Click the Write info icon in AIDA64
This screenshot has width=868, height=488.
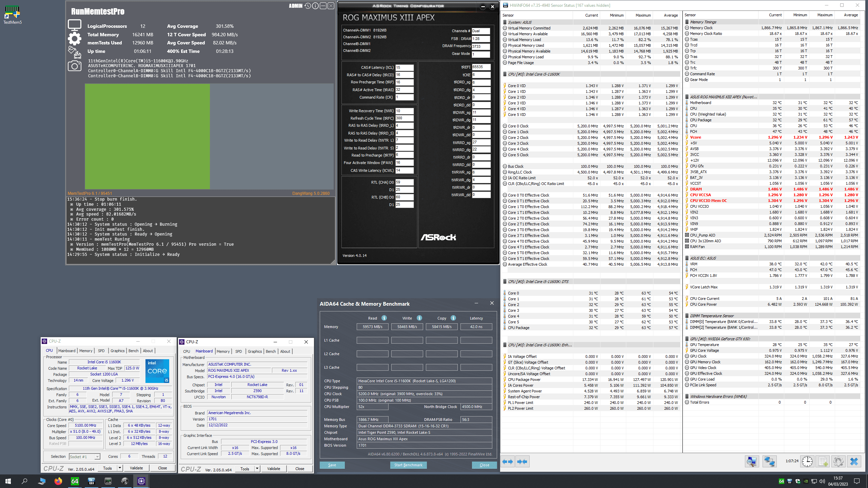pyautogui.click(x=419, y=318)
